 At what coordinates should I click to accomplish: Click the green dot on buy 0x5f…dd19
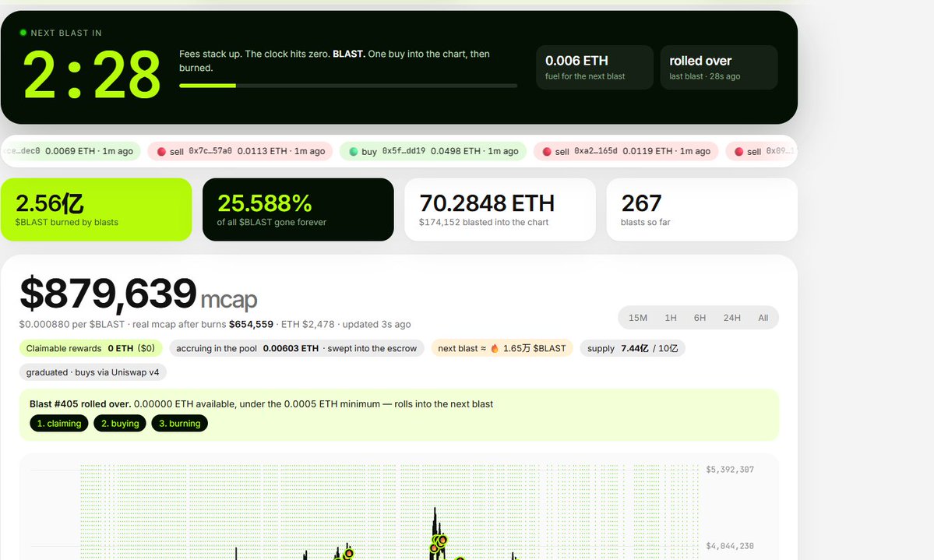(353, 151)
